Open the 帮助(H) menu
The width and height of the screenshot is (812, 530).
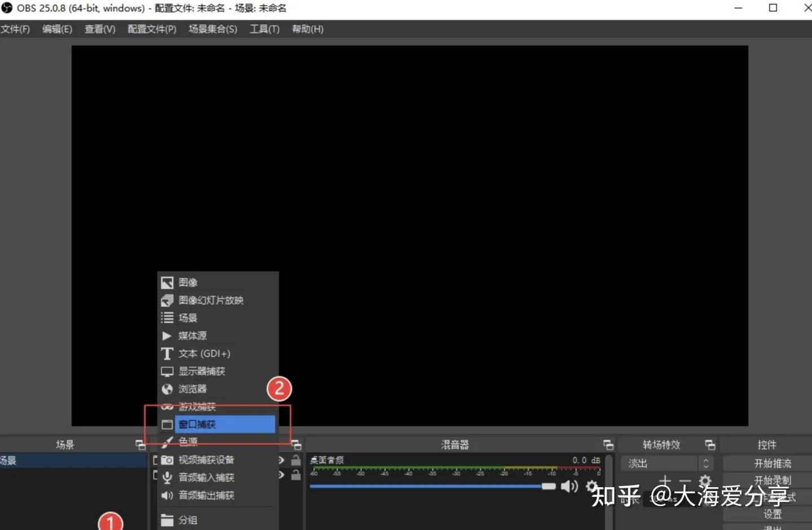point(307,29)
